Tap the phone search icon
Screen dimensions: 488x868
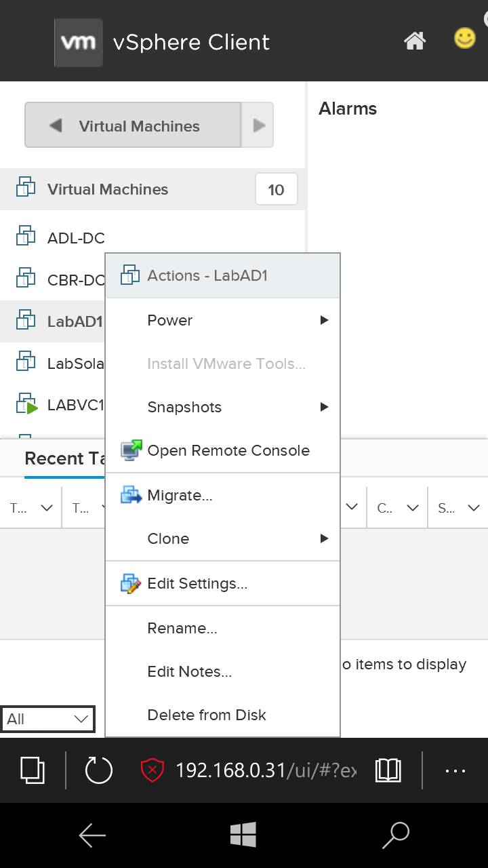click(396, 835)
